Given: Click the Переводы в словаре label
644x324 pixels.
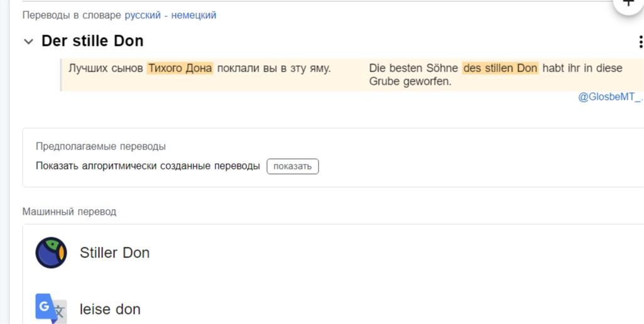Looking at the screenshot, I should (72, 15).
